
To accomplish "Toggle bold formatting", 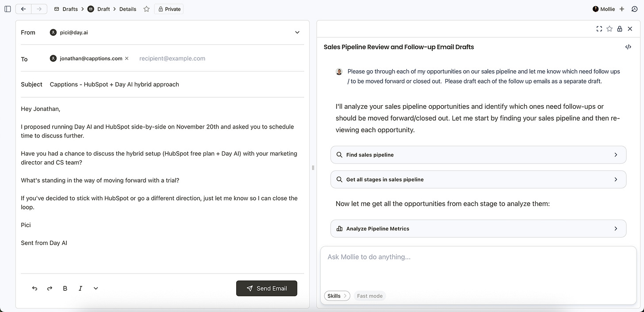I will (x=65, y=288).
